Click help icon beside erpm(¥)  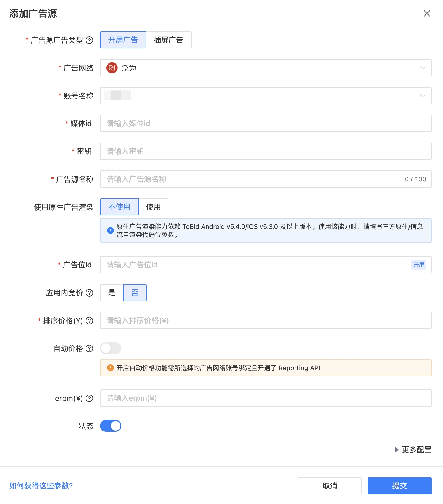click(x=89, y=399)
